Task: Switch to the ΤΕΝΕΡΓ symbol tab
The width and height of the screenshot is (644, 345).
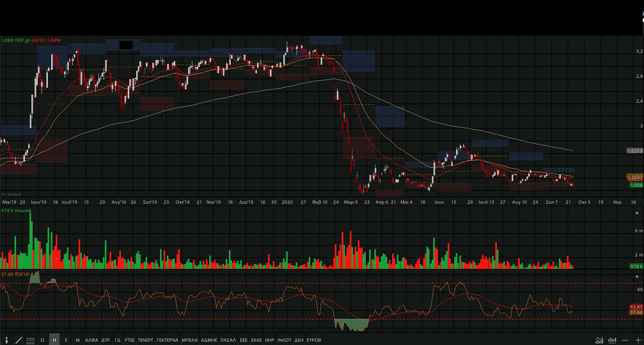Action: pyautogui.click(x=145, y=340)
